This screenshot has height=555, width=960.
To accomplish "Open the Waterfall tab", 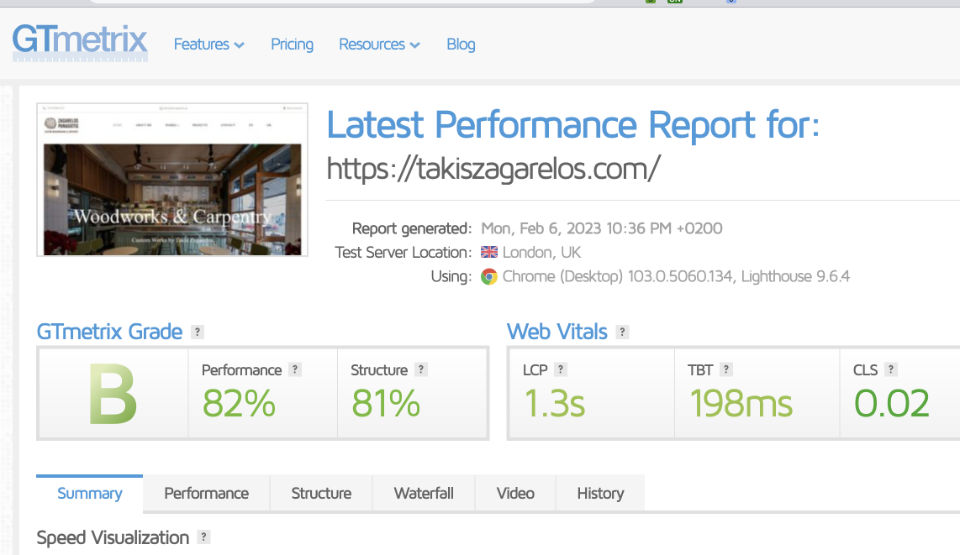I will [x=424, y=493].
